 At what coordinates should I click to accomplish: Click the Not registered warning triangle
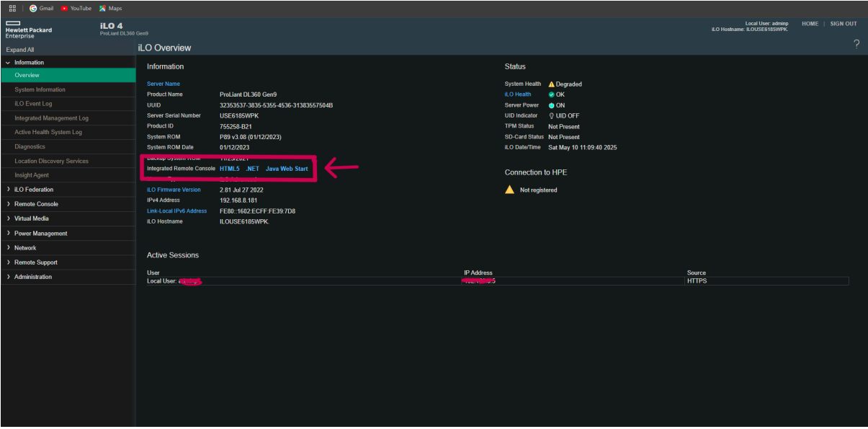(x=509, y=190)
